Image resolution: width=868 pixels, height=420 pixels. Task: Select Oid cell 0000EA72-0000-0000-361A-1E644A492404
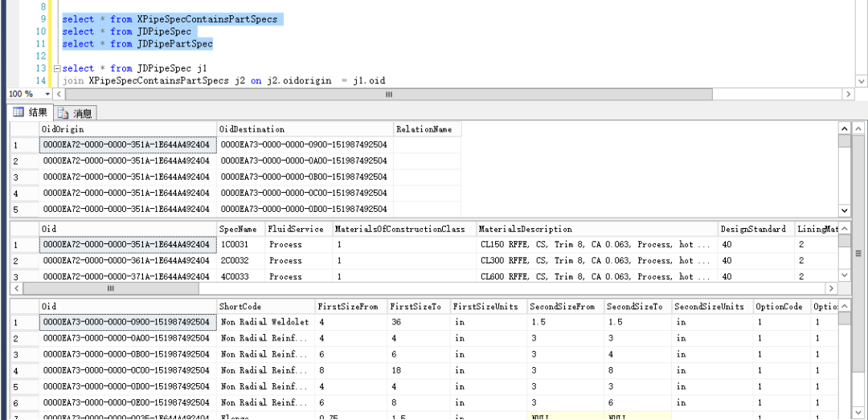click(x=128, y=260)
